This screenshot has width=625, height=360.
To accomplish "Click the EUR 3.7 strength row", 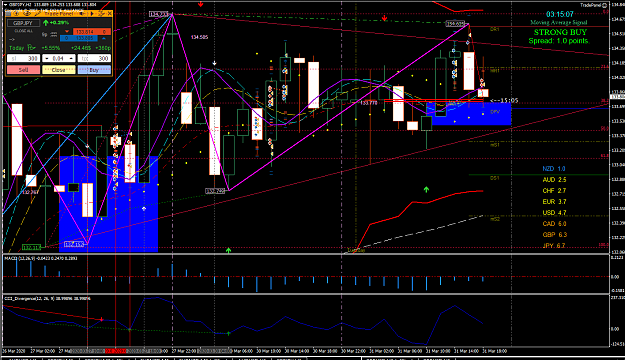I will pyautogui.click(x=554, y=202).
